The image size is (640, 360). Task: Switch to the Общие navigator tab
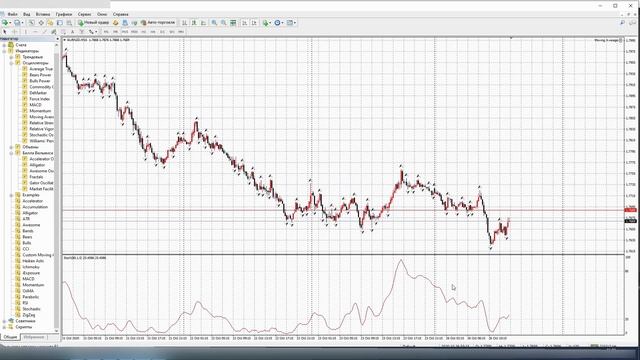tap(10, 337)
